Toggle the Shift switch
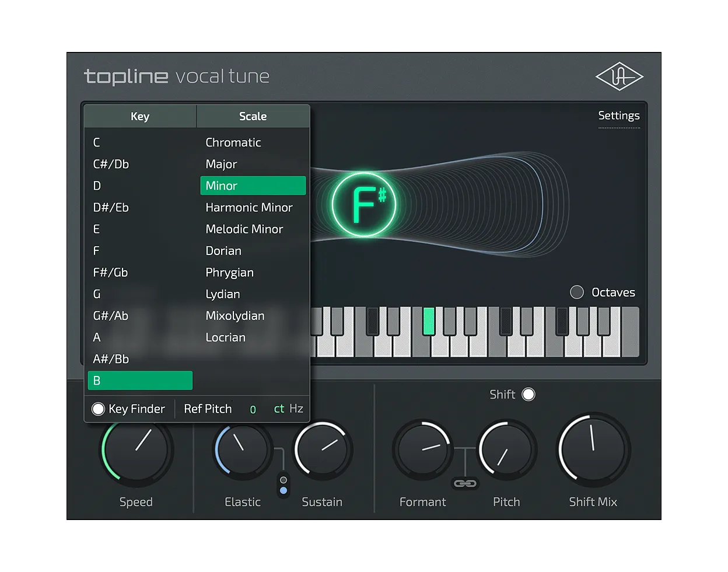 point(528,395)
